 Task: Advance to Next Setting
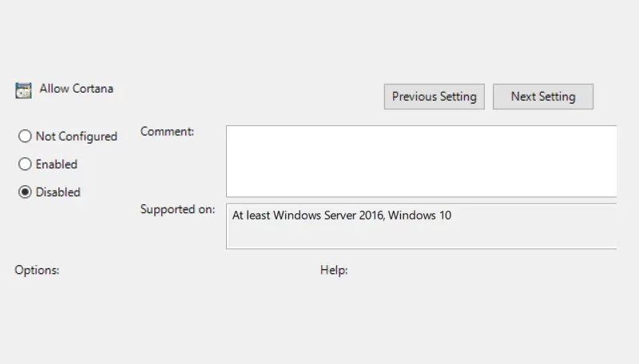pyautogui.click(x=543, y=97)
